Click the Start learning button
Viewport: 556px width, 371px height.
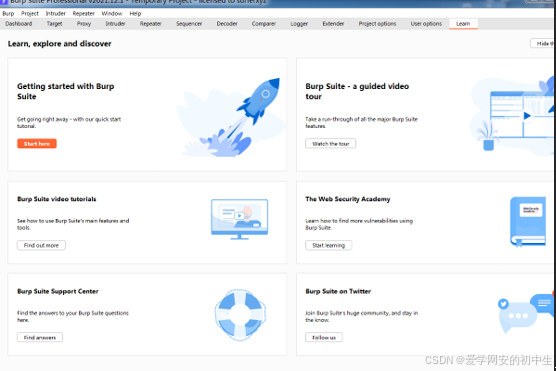(328, 245)
